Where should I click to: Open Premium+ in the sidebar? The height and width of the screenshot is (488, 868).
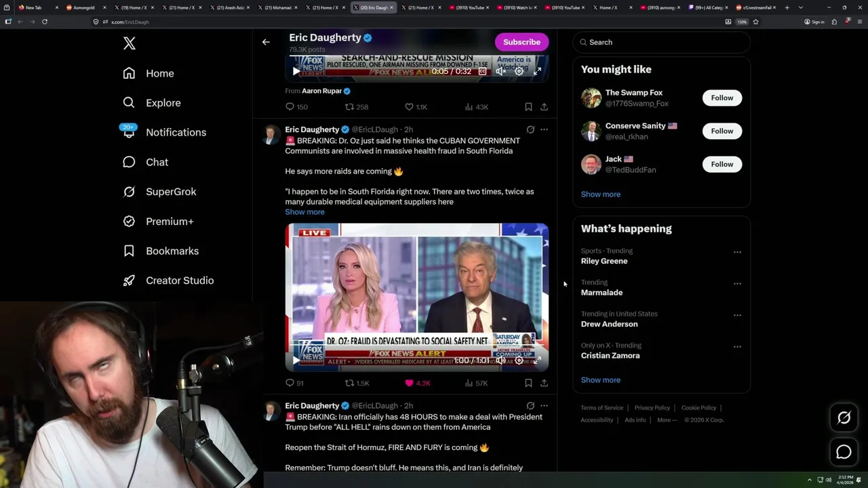pyautogui.click(x=158, y=221)
